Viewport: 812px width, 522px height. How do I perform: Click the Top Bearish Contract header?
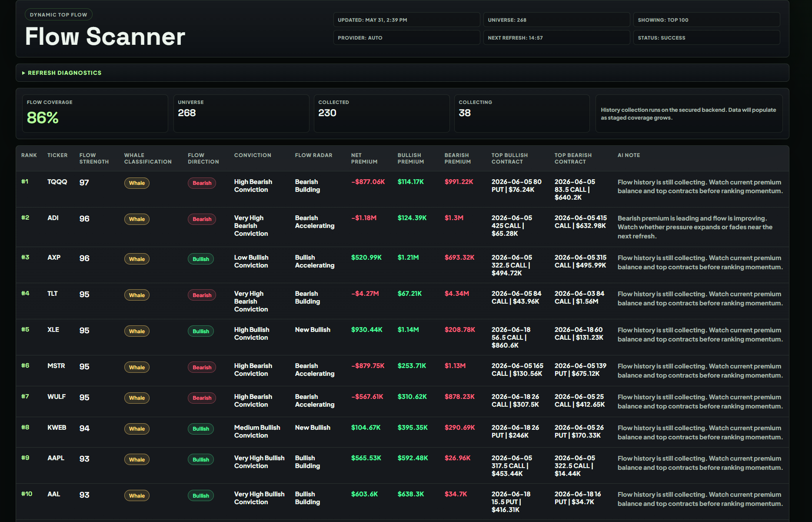tap(573, 158)
